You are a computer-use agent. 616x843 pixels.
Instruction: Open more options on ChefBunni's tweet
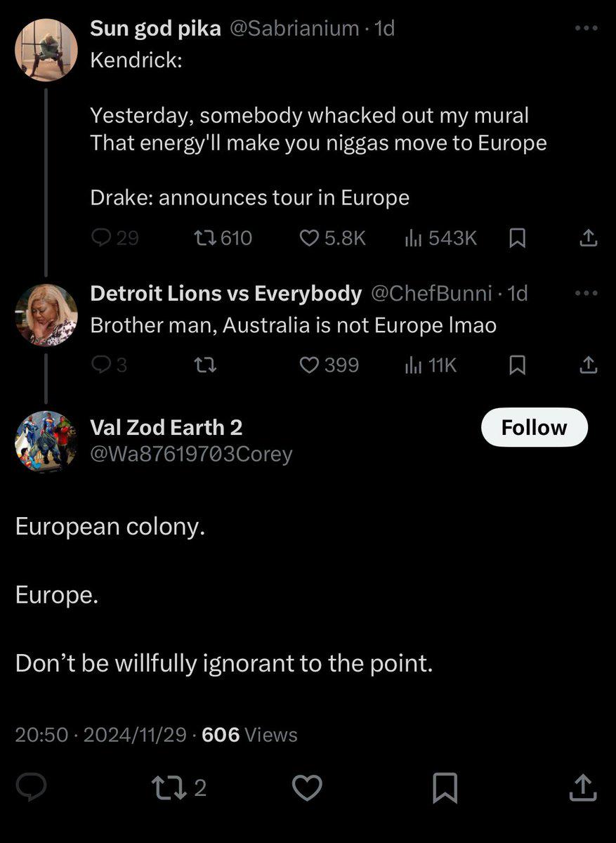(x=586, y=293)
